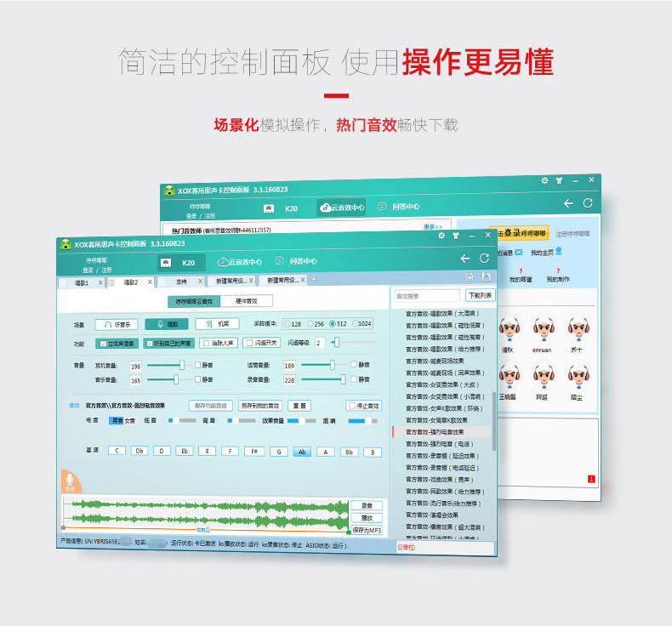Click the 重置 button

coord(299,406)
